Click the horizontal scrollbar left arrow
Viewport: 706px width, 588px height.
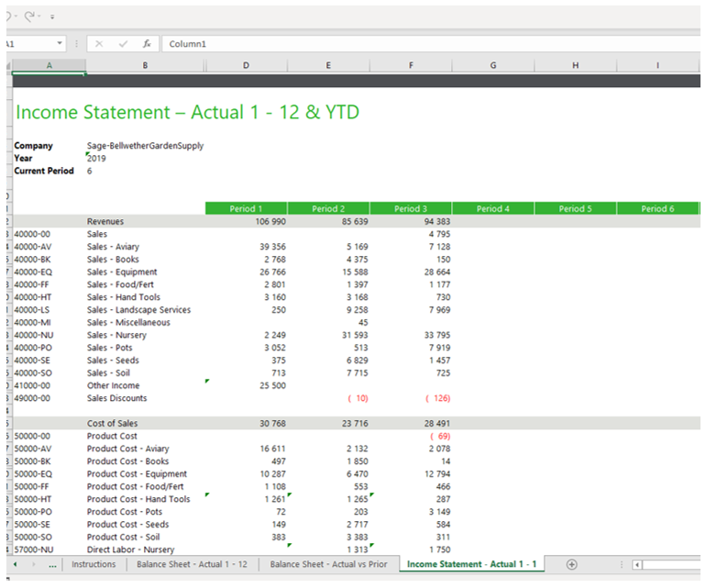pos(637,564)
